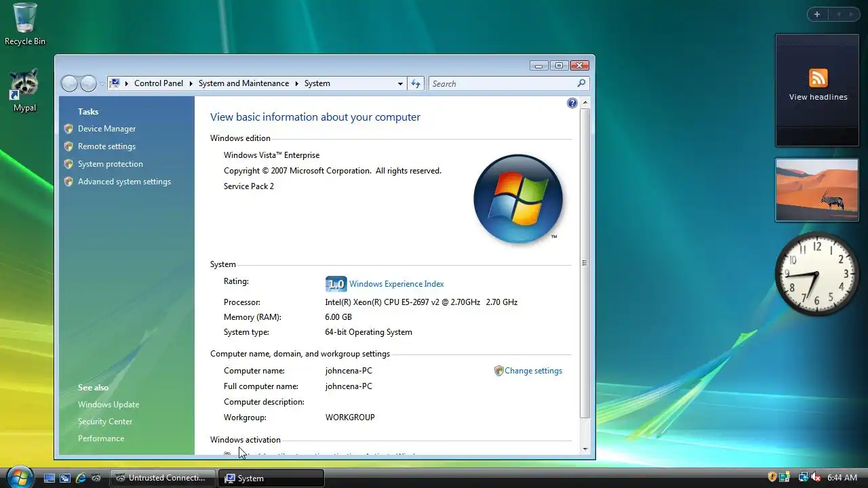The height and width of the screenshot is (488, 868).
Task: Open recent pages dropdown next to Forward arrow
Action: point(102,84)
